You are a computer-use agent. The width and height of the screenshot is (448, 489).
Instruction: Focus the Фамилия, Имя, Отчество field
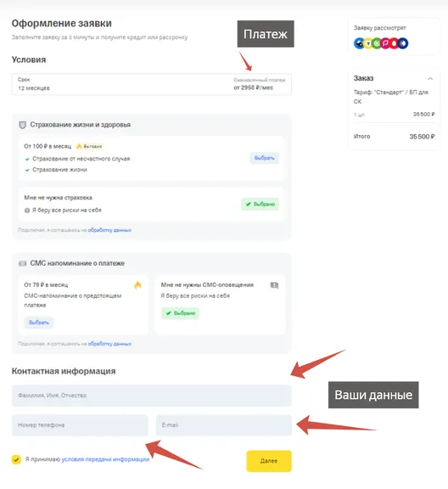[152, 396]
